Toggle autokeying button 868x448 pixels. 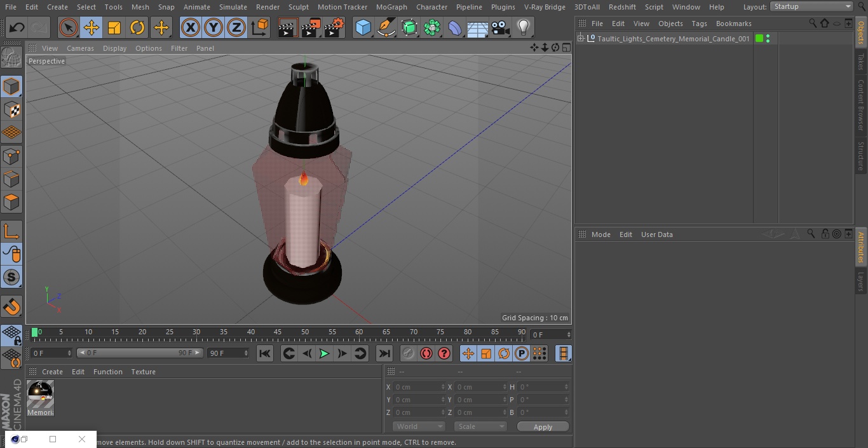426,353
